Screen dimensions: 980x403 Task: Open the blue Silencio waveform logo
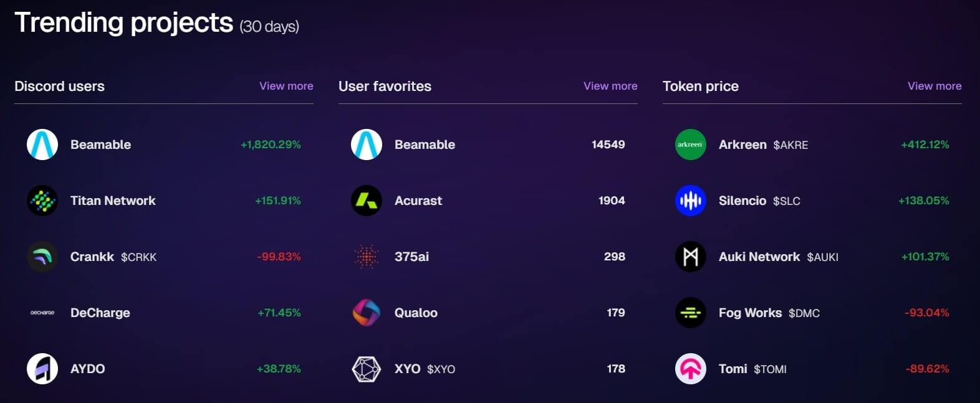point(691,201)
